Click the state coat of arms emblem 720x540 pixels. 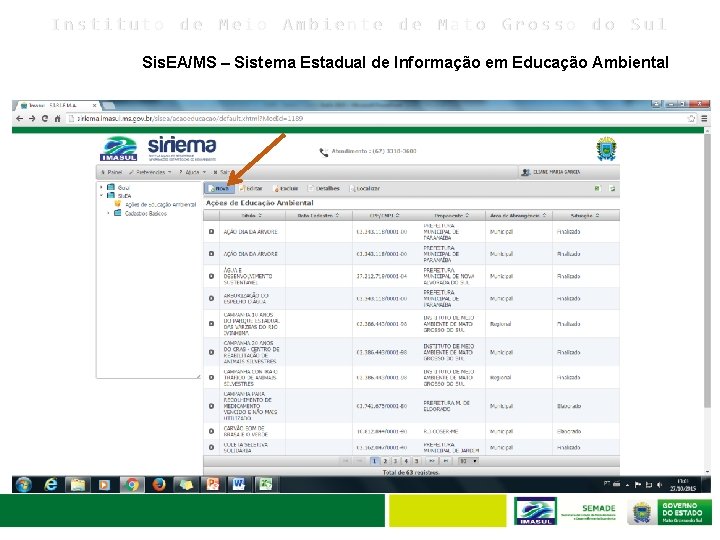606,149
